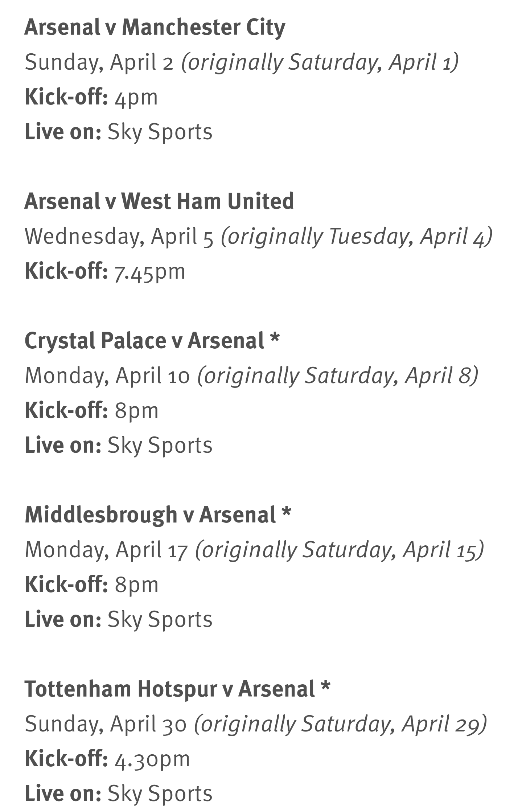Click the originally Saturday, April 29 note

(340, 724)
